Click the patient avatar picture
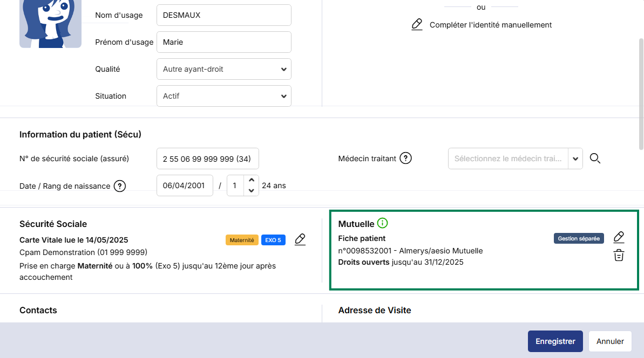644x358 pixels. [50, 23]
